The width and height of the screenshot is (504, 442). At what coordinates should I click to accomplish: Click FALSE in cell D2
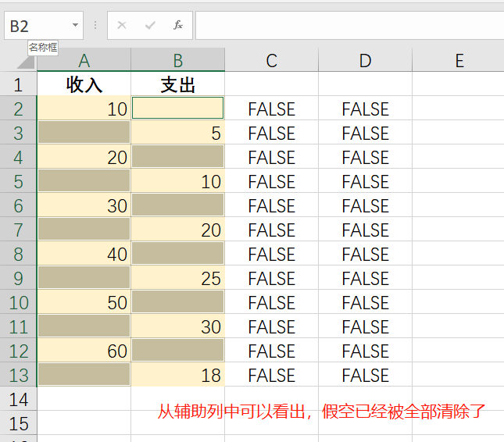point(366,109)
